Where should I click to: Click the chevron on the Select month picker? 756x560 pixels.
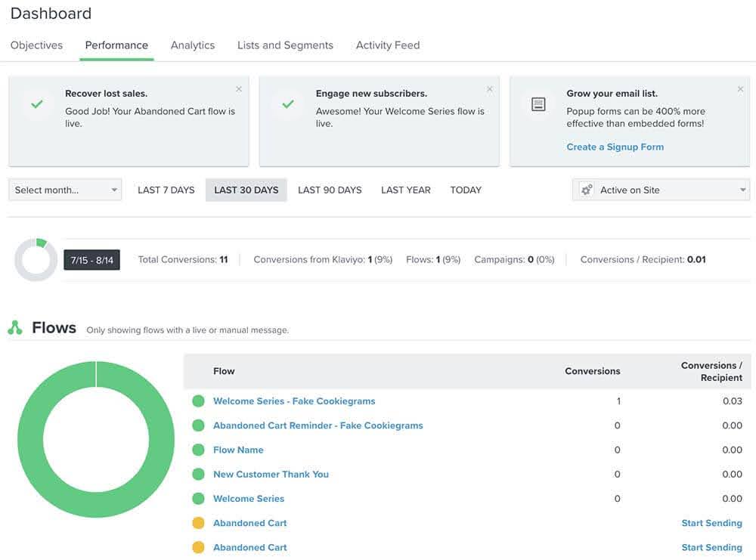coord(116,190)
